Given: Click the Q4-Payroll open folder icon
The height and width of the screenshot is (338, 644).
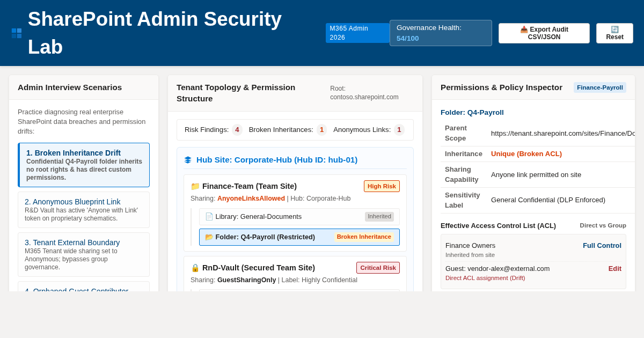Looking at the screenshot, I should (x=209, y=237).
